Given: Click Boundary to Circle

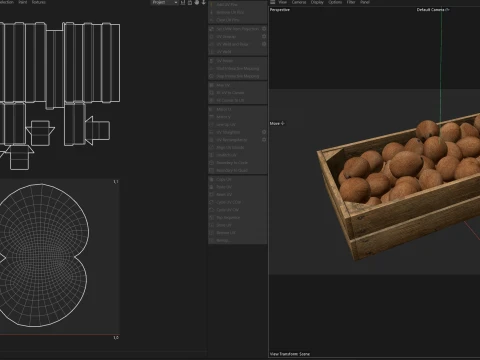Looking at the screenshot, I should (x=237, y=163).
